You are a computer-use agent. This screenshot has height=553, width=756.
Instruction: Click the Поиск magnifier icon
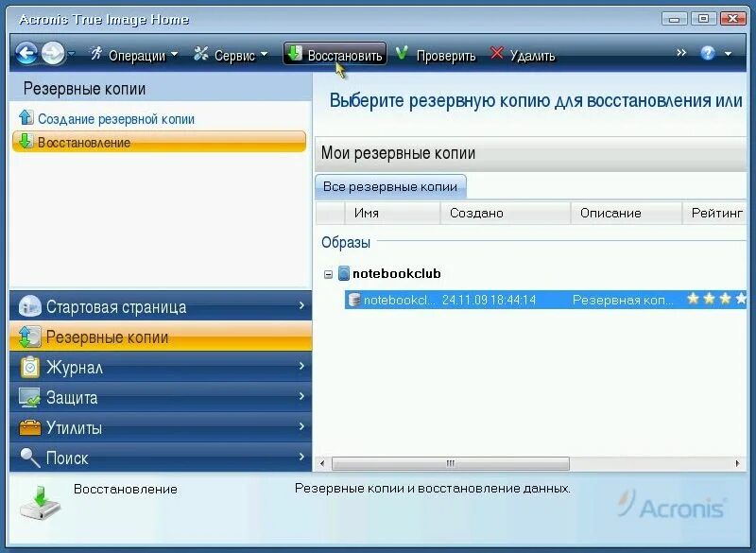point(30,458)
